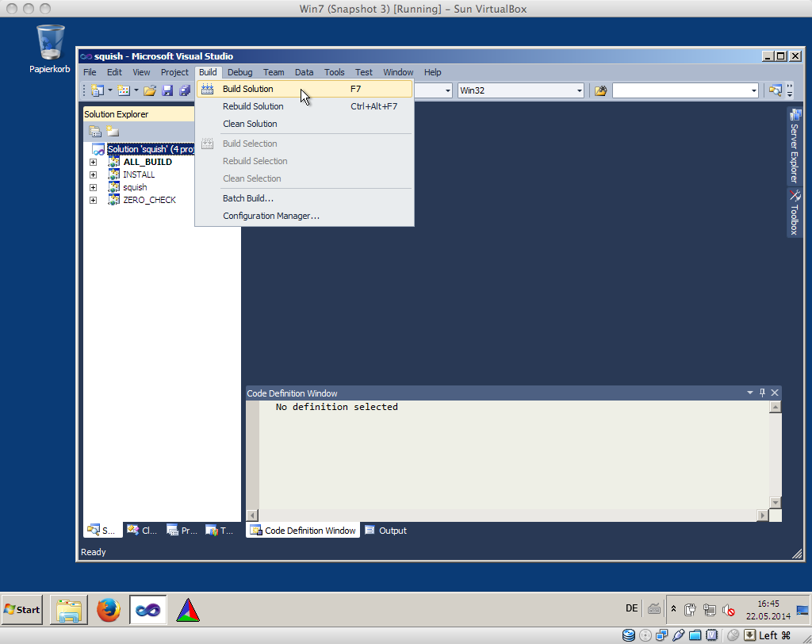Open Firefox from the taskbar

[109, 610]
